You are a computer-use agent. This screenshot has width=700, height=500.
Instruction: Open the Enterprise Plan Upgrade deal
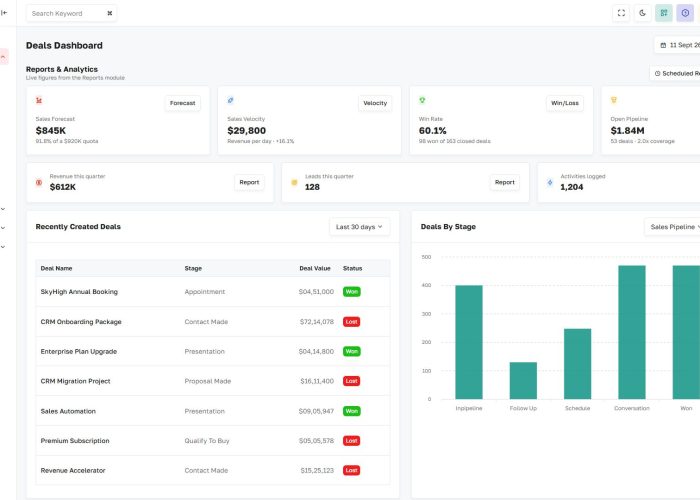point(79,351)
